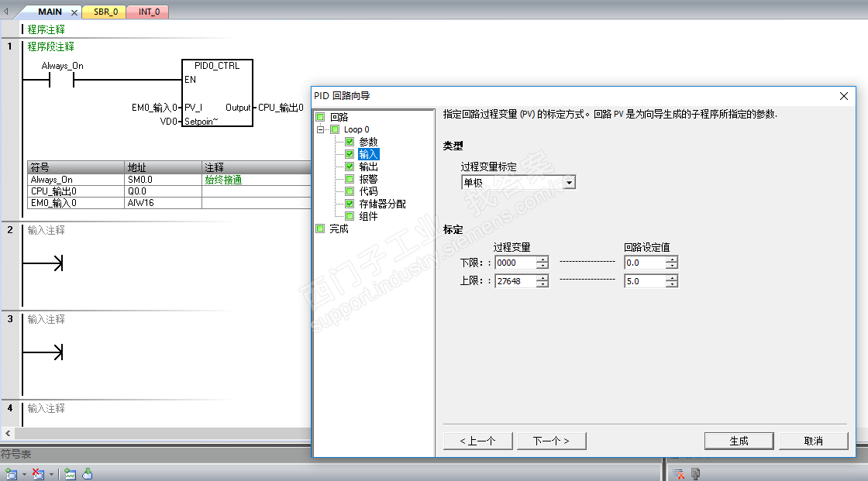868x481 pixels.
Task: Click the add symbol icon in symbol table toolbar
Action: [x=11, y=474]
